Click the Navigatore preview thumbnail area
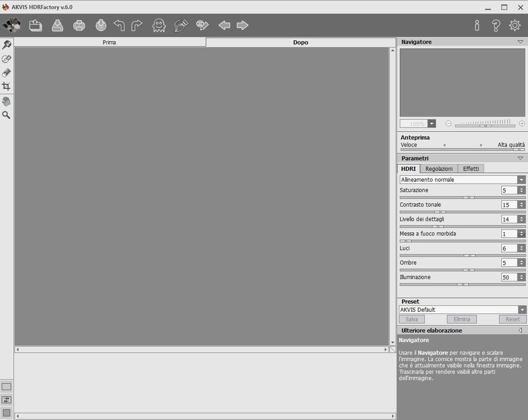The width and height of the screenshot is (528, 420). click(462, 83)
